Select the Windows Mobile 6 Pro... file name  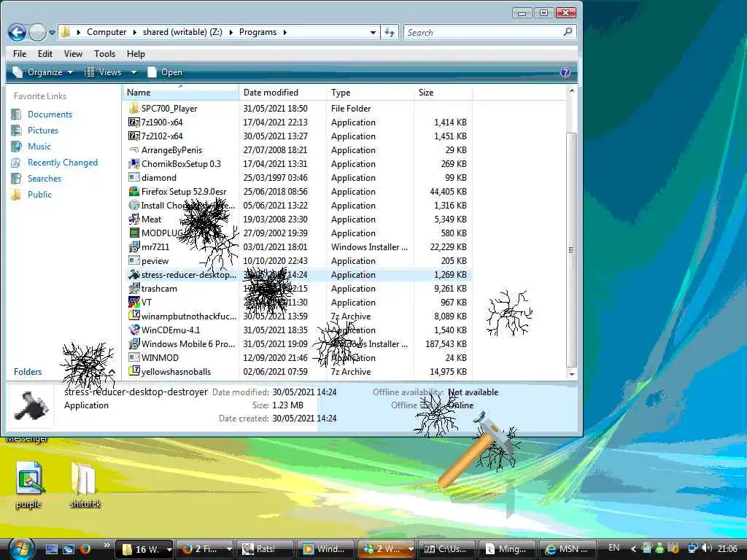[x=188, y=344]
